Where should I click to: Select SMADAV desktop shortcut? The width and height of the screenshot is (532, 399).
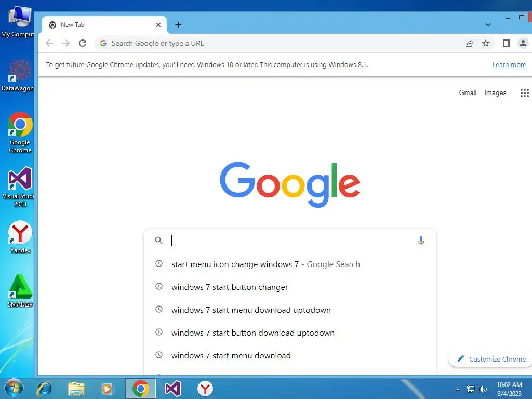point(20,291)
